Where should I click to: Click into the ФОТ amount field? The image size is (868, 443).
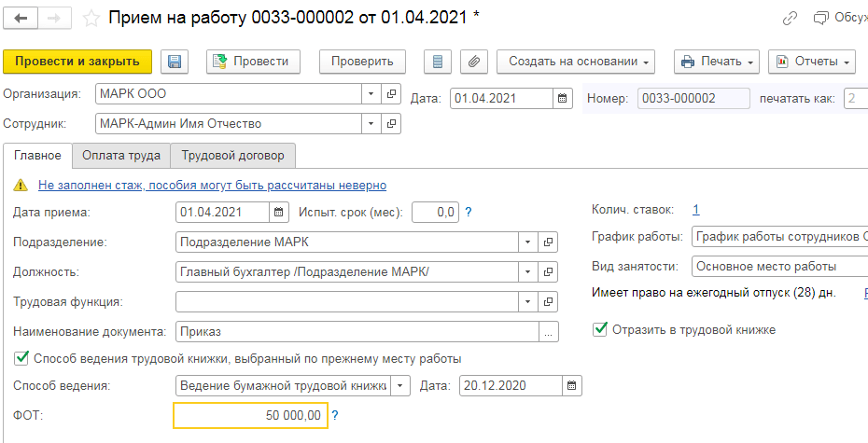point(250,415)
